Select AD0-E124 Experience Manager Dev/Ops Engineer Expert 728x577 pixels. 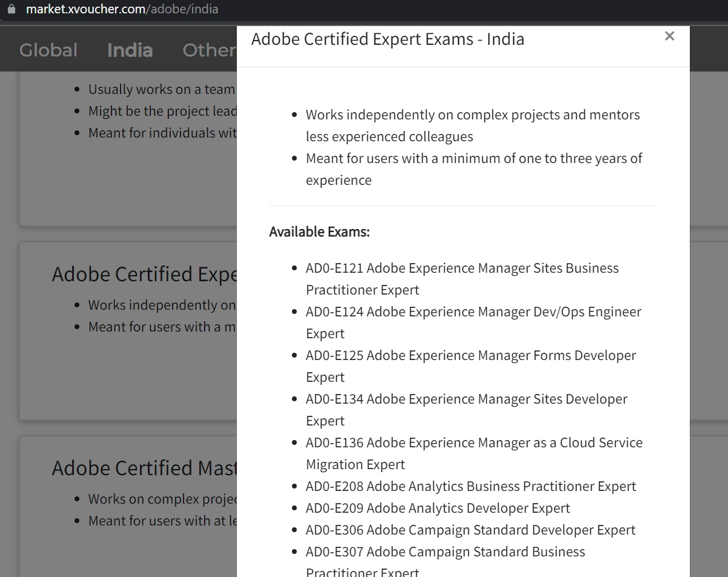(x=474, y=322)
